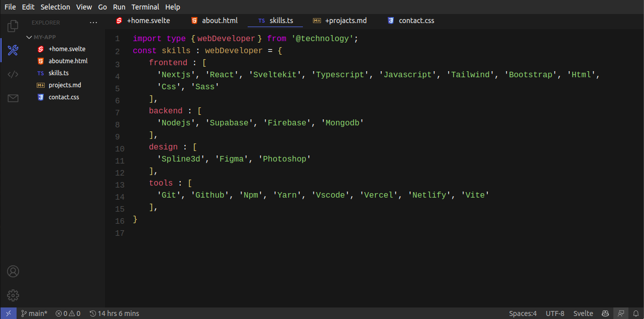Open the Terminal menu
This screenshot has height=319, width=644.
[x=145, y=7]
